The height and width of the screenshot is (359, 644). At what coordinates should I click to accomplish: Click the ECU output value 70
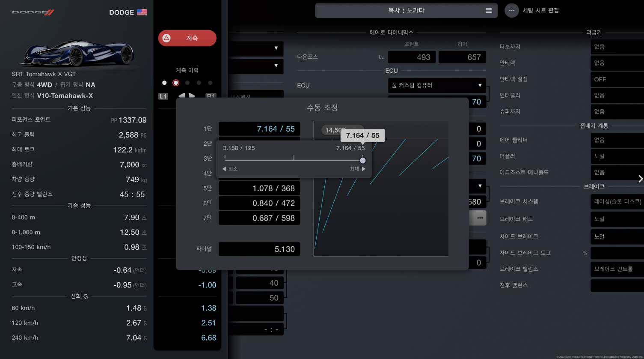(476, 102)
